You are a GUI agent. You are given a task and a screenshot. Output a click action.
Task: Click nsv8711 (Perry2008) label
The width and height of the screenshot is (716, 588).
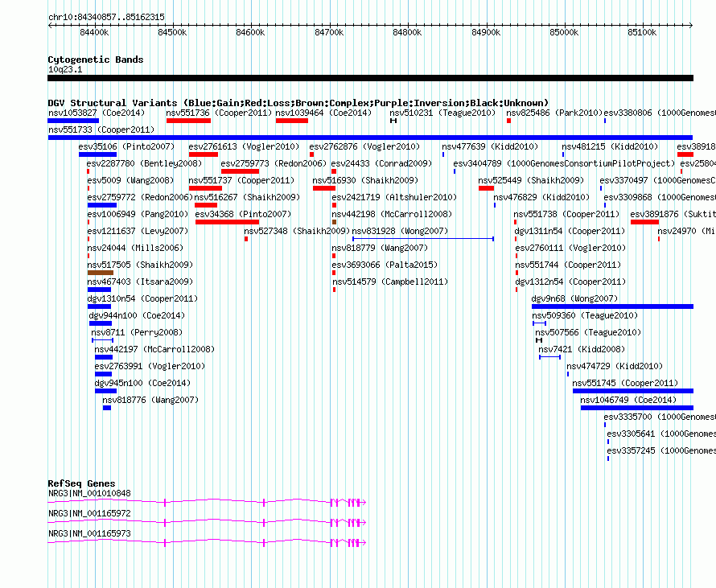click(x=137, y=332)
